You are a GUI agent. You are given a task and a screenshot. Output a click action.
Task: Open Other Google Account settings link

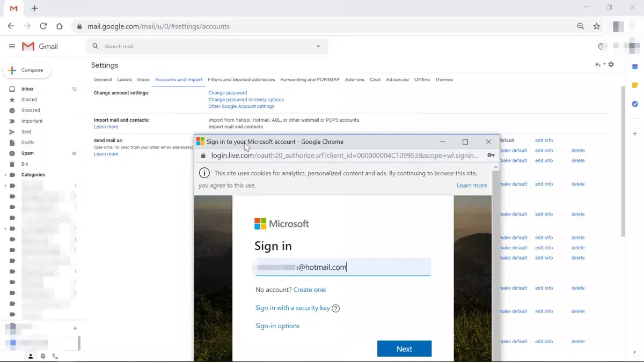[241, 107]
